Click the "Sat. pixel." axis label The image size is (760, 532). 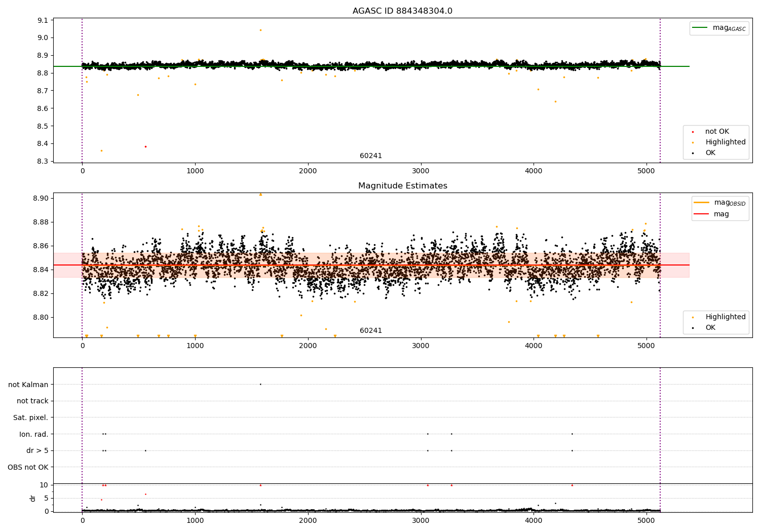[x=31, y=418]
